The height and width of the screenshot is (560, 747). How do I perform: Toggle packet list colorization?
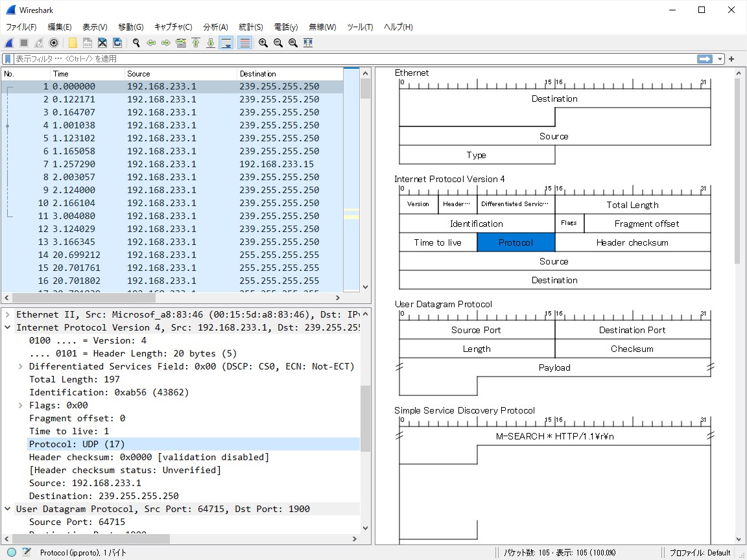point(244,43)
